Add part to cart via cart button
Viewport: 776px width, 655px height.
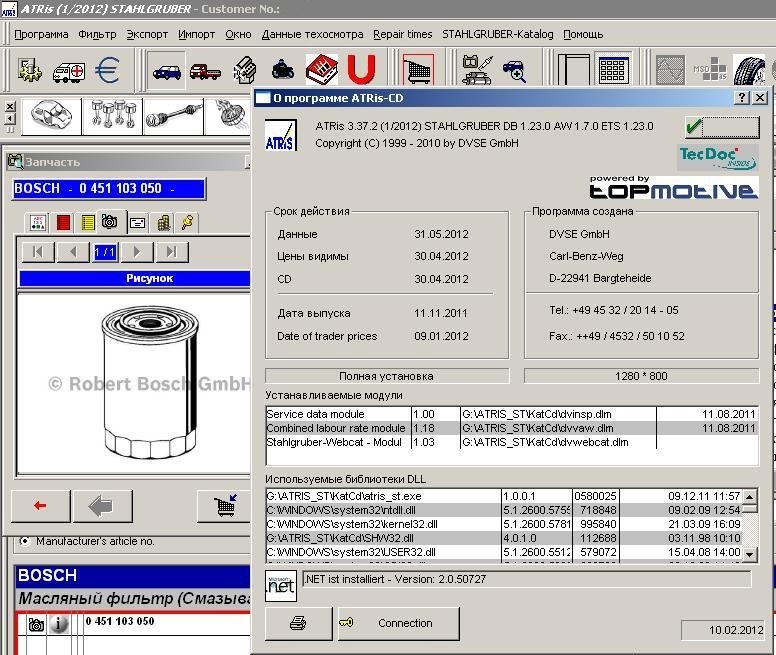pos(225,506)
